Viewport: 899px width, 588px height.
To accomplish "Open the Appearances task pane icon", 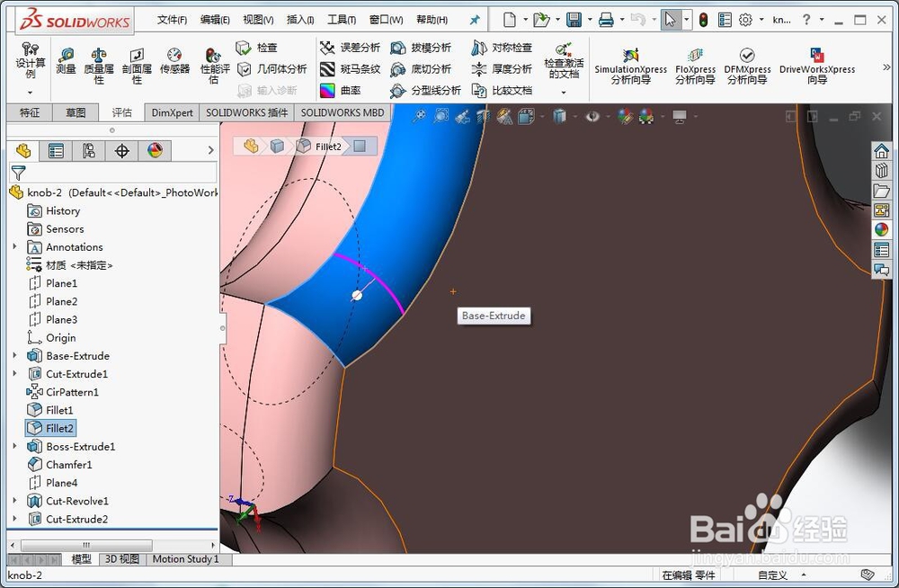I will pos(882,229).
